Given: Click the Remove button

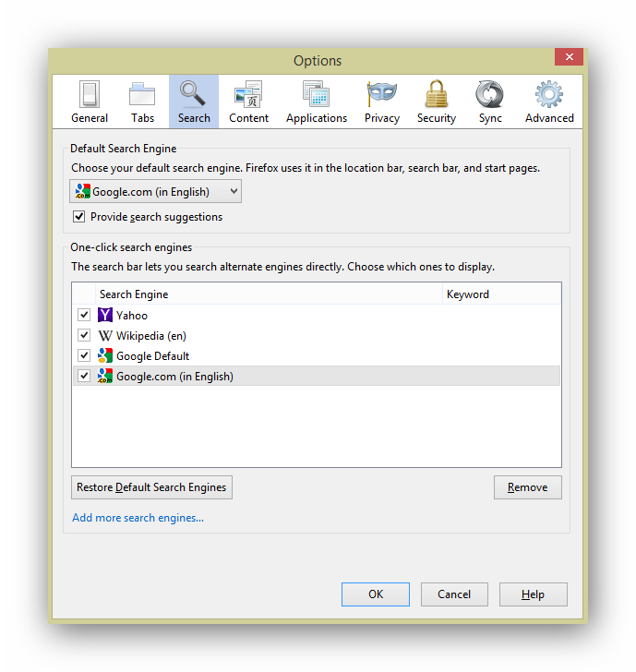Looking at the screenshot, I should 528,487.
